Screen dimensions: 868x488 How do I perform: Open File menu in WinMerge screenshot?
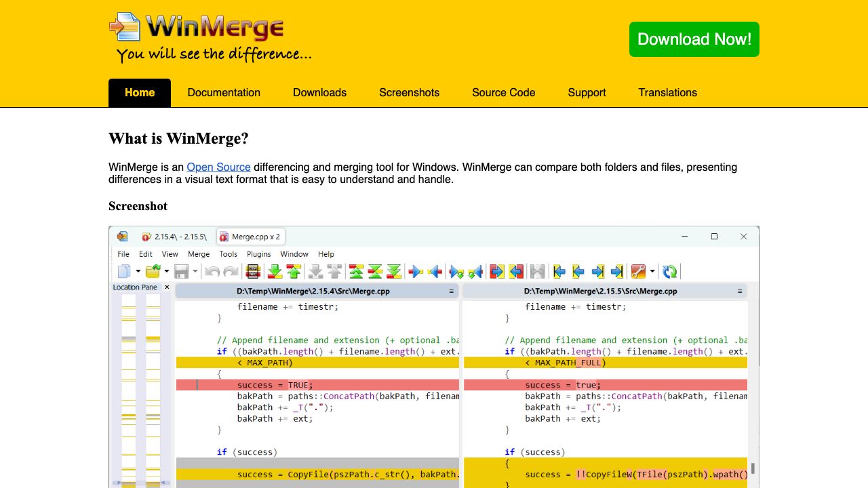pos(123,254)
